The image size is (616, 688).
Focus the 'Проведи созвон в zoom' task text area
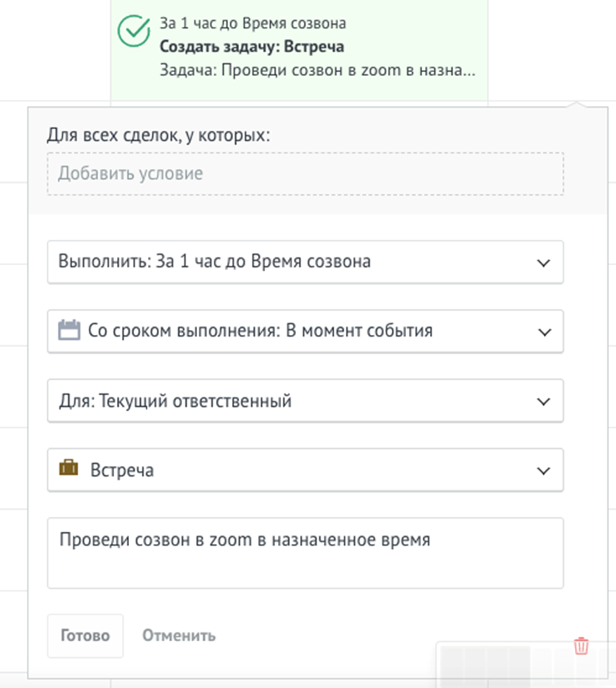[305, 553]
